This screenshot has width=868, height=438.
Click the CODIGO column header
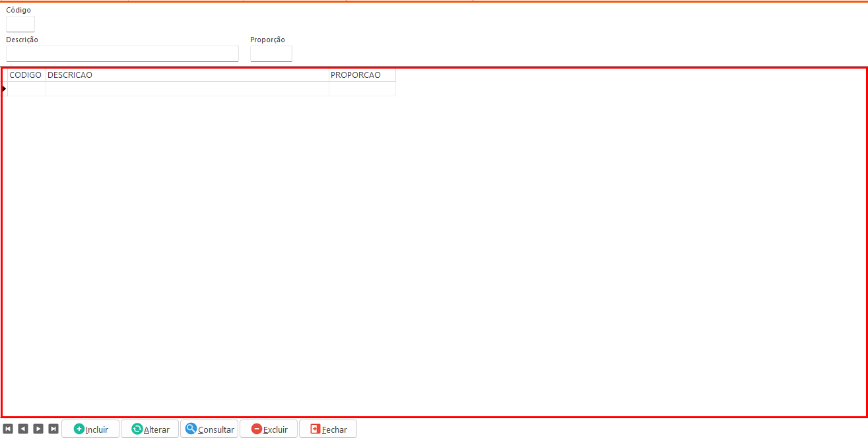coord(26,75)
